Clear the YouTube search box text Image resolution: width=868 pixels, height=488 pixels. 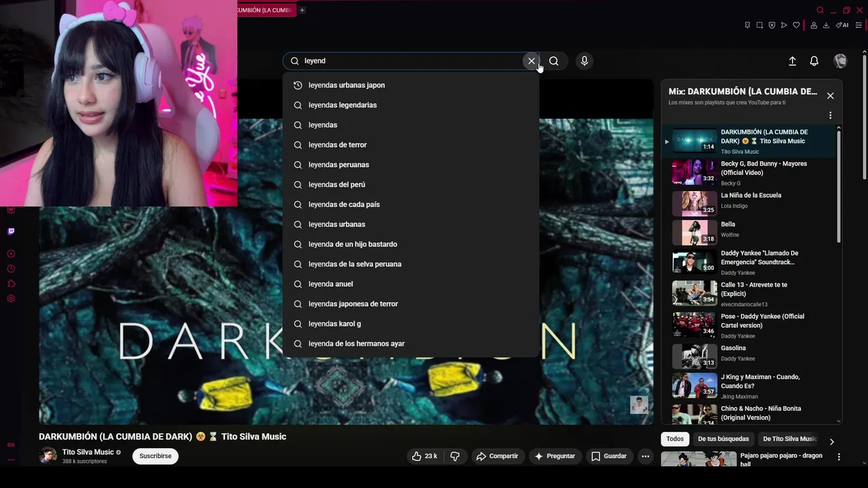pyautogui.click(x=531, y=61)
